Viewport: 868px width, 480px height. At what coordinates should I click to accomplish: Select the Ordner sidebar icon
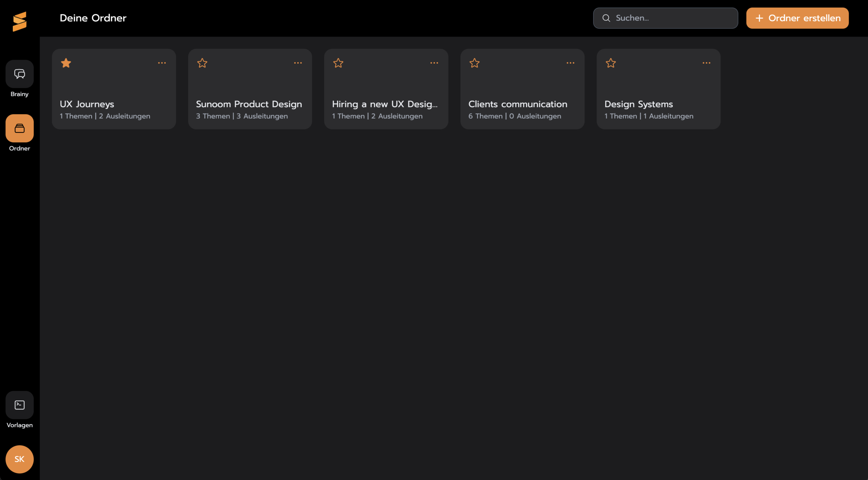click(x=19, y=128)
